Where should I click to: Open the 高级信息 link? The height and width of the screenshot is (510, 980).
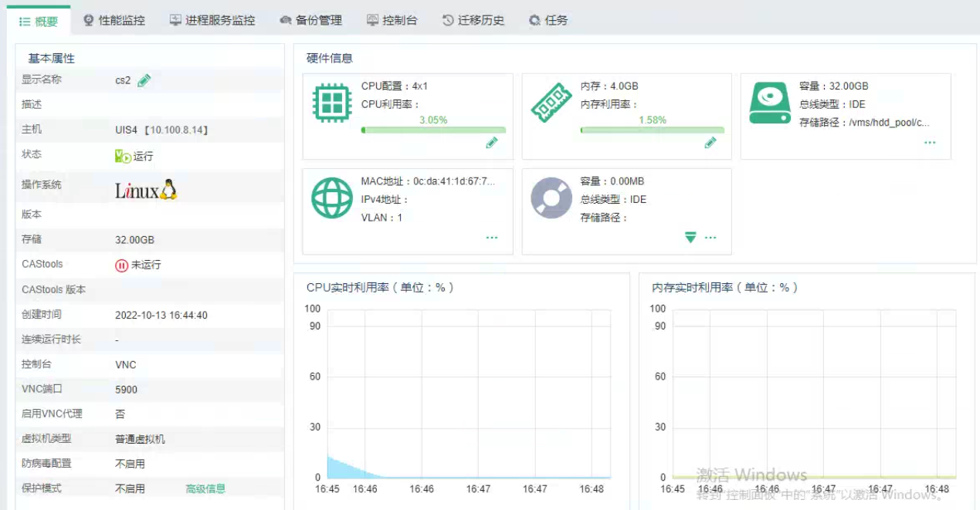pos(205,488)
